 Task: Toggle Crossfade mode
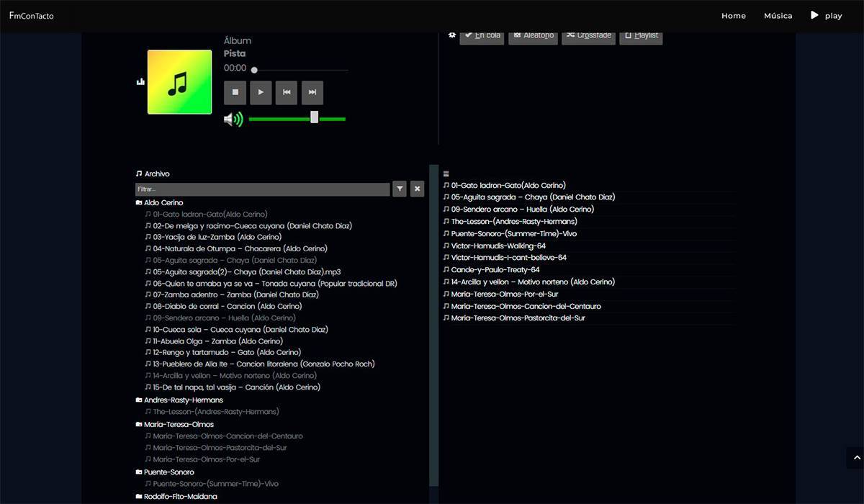pyautogui.click(x=588, y=35)
